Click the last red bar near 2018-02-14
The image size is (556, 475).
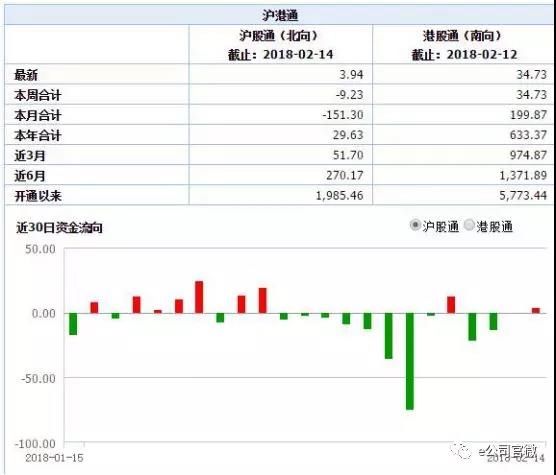tap(536, 311)
